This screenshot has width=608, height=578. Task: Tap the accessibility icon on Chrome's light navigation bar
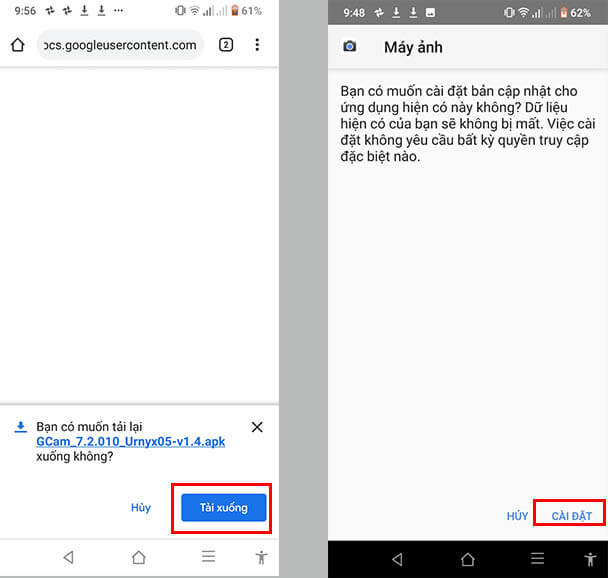click(261, 557)
